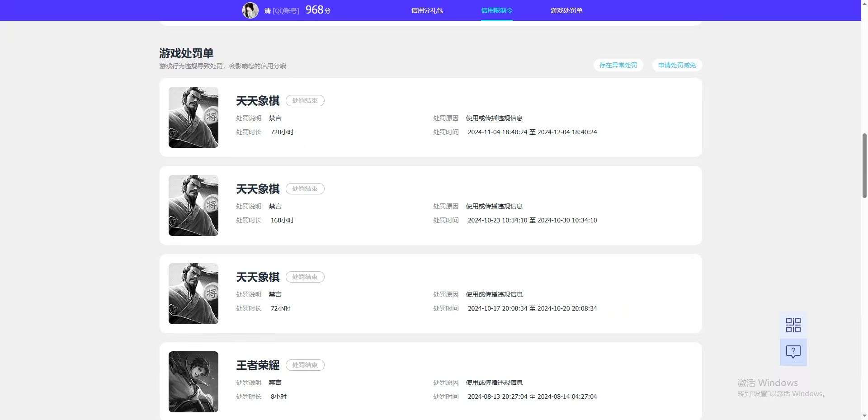This screenshot has height=420, width=868.
Task: Click the scrollbar down arrow
Action: coord(864,415)
